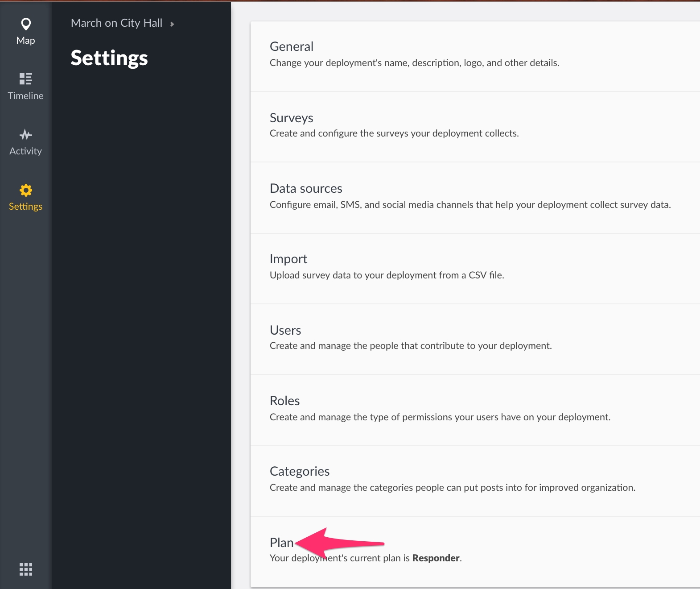Click the bold Responder plan name
The width and height of the screenshot is (700, 589).
pyautogui.click(x=436, y=558)
